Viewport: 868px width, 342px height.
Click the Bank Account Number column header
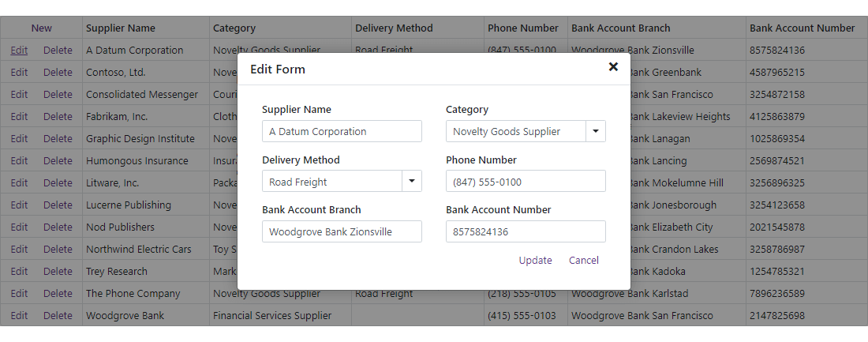(802, 28)
